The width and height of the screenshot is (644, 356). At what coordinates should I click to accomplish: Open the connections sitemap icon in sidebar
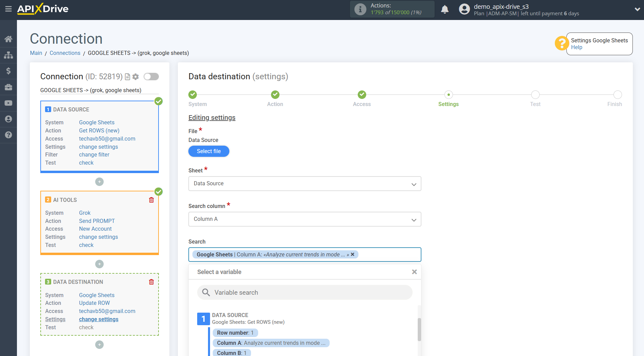coord(8,55)
